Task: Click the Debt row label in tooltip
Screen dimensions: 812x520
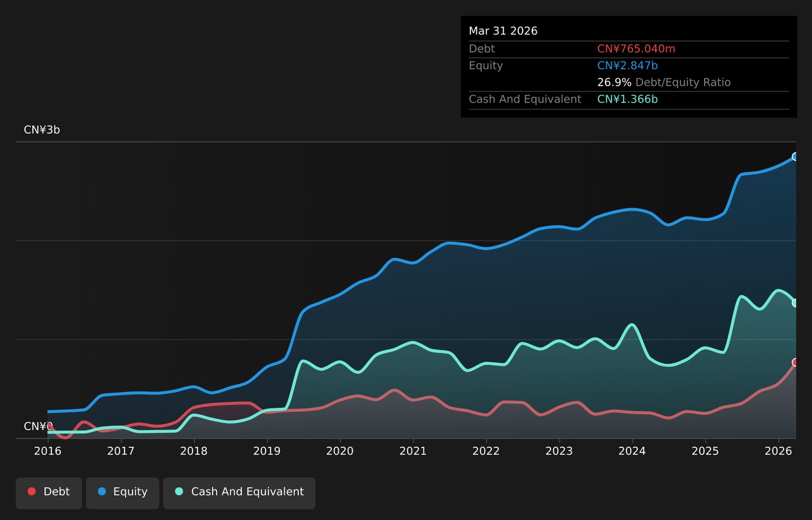Action: [482, 49]
